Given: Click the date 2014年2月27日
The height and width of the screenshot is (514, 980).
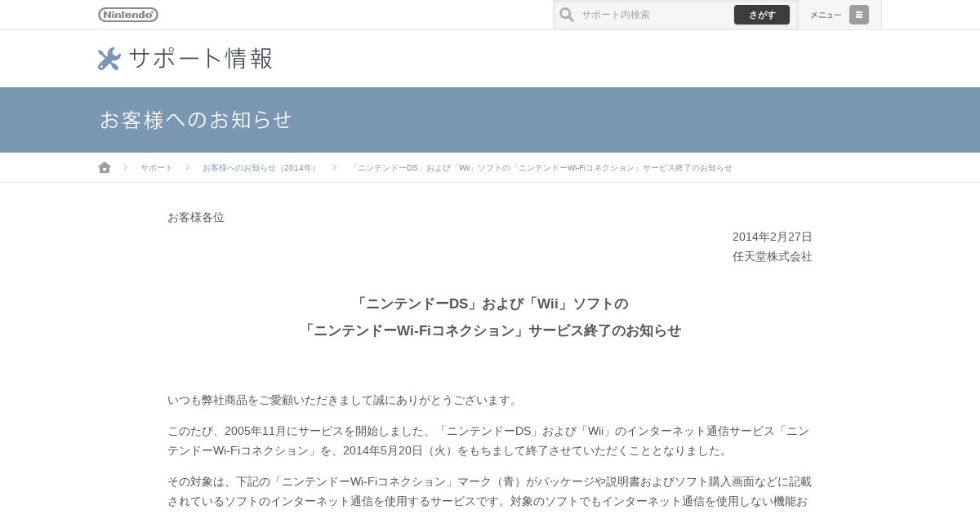Looking at the screenshot, I should point(773,237).
